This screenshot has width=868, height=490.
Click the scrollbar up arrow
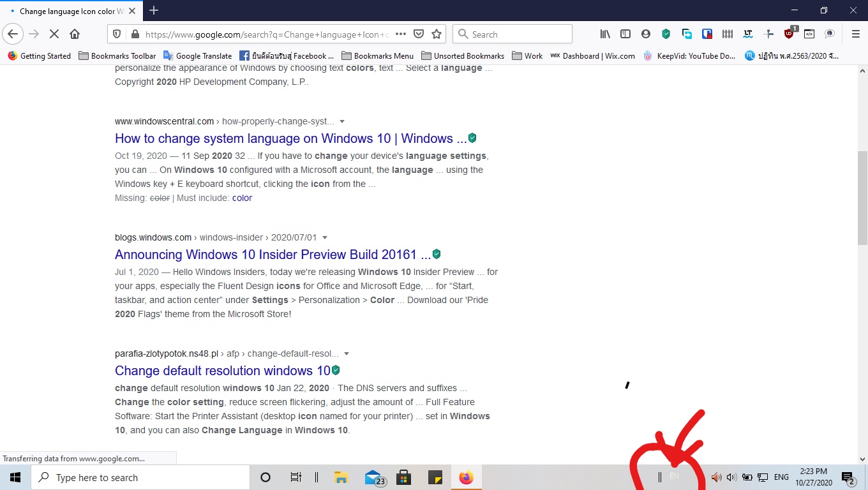click(862, 70)
